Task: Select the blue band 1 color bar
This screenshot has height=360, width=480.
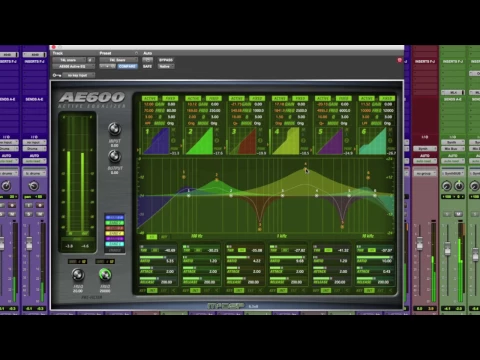Action: (115, 217)
